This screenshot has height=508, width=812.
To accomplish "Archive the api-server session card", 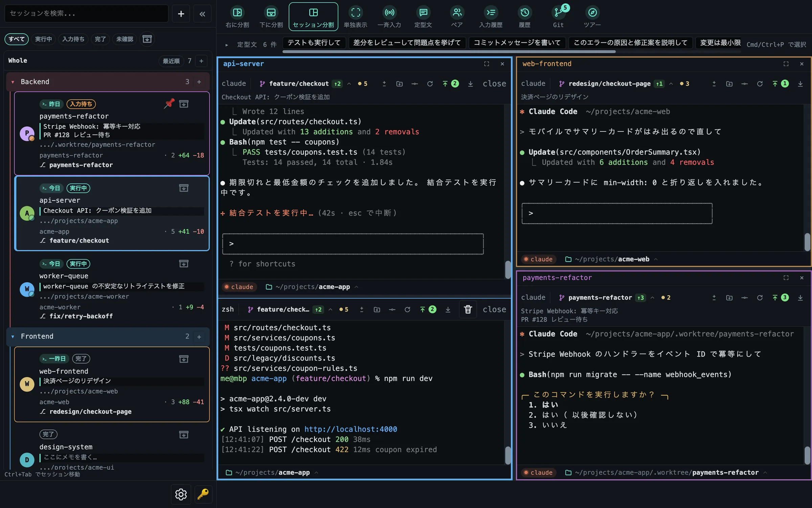I will (x=184, y=188).
